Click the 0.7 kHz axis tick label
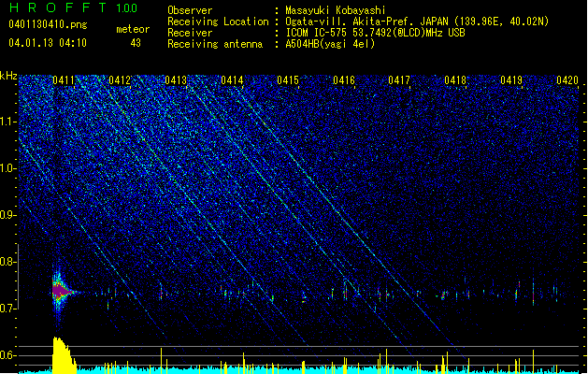Screen dimensions: 588x374 (8, 309)
